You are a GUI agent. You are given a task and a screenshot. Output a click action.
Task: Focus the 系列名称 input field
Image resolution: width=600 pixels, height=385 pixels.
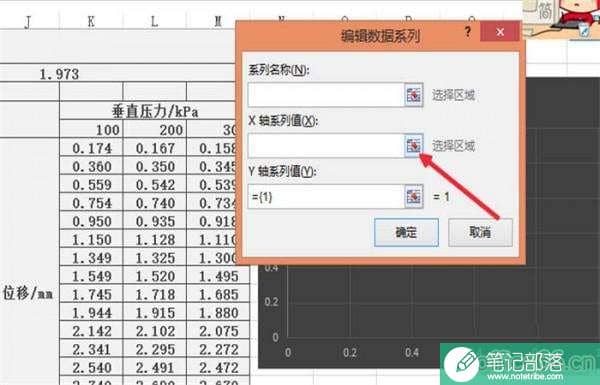pyautogui.click(x=326, y=95)
